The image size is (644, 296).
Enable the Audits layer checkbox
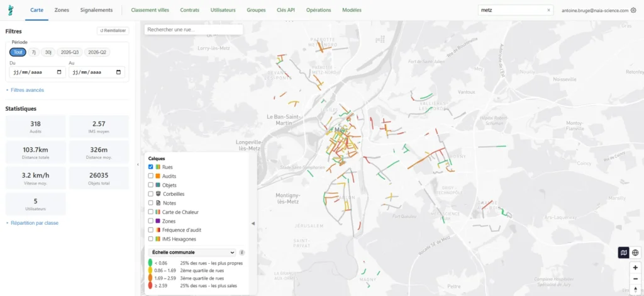tap(151, 176)
